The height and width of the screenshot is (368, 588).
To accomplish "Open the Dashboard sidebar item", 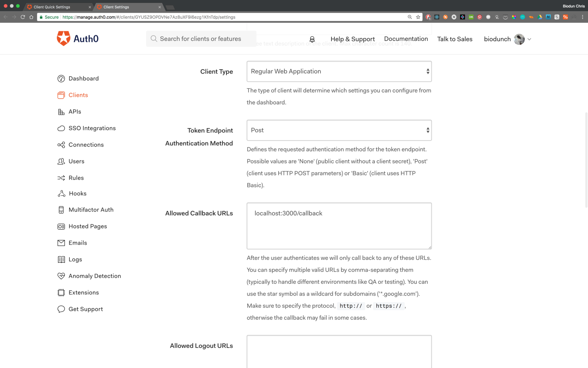I will click(x=78, y=78).
